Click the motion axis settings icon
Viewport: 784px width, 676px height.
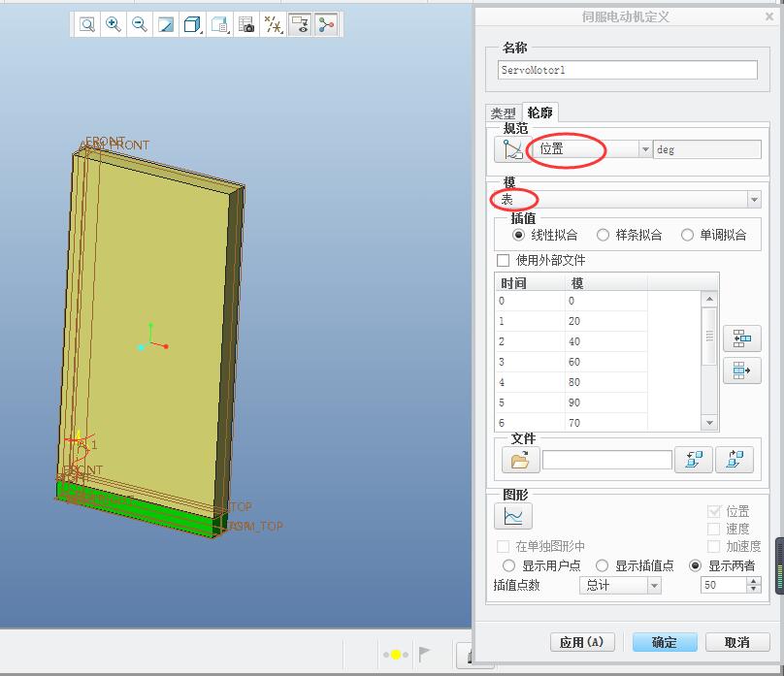point(512,149)
